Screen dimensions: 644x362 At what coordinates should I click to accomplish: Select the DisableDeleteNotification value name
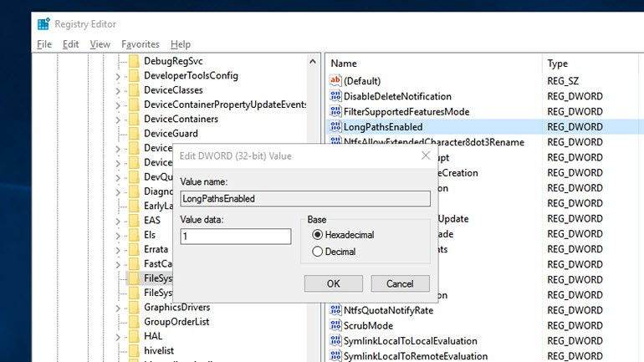397,96
